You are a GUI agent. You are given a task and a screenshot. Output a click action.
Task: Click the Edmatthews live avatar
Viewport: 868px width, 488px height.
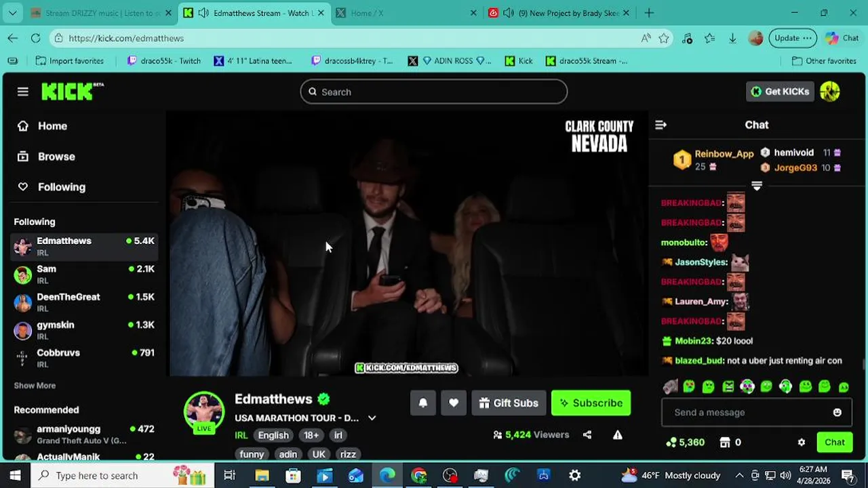click(x=204, y=411)
